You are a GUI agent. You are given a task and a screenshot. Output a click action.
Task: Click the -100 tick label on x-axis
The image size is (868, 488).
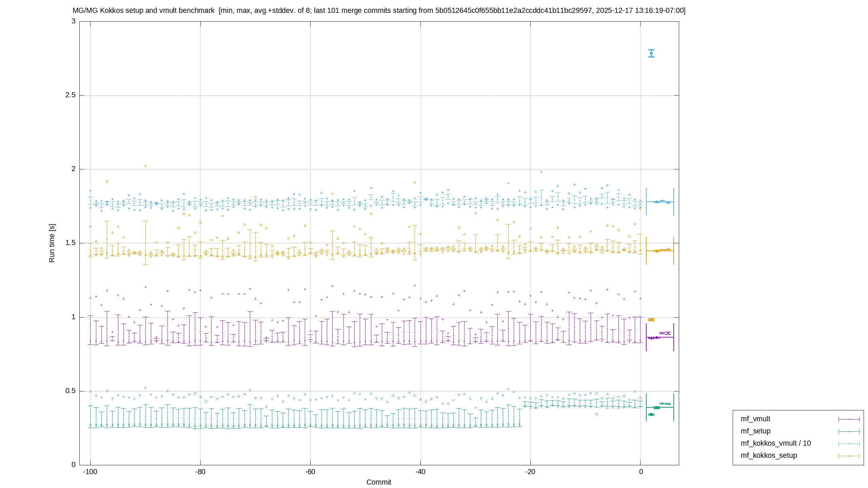90,472
